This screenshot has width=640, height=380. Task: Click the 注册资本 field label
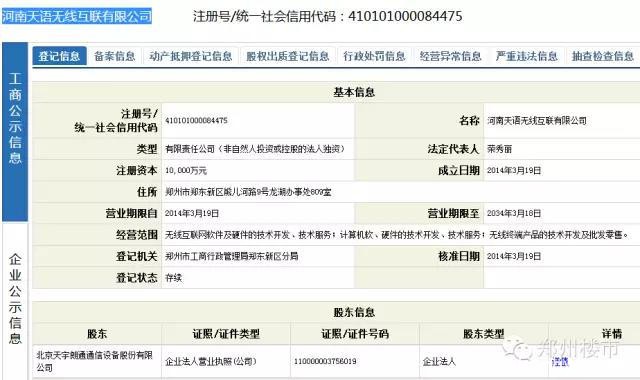tap(137, 171)
